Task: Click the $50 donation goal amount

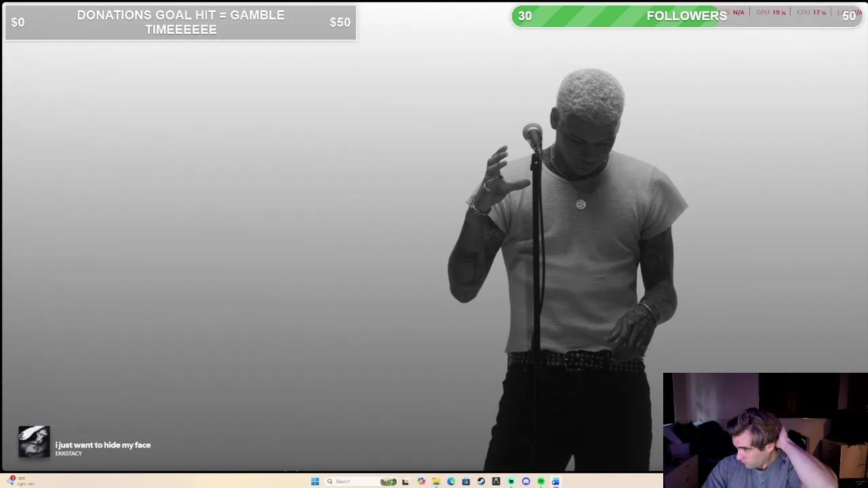Action: pyautogui.click(x=340, y=22)
